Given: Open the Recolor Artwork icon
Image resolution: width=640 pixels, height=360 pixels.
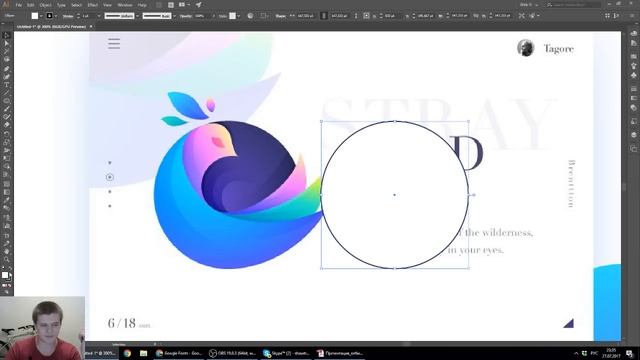Looking at the screenshot, I should (250, 16).
